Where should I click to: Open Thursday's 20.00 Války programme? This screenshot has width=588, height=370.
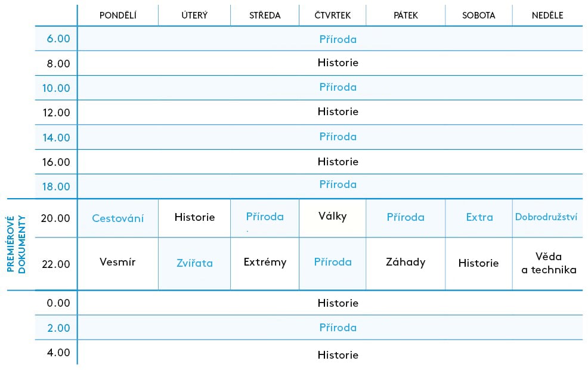333,216
